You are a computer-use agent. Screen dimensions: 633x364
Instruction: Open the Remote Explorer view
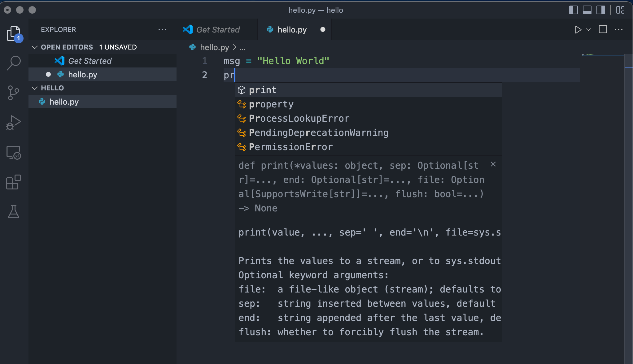pos(14,153)
